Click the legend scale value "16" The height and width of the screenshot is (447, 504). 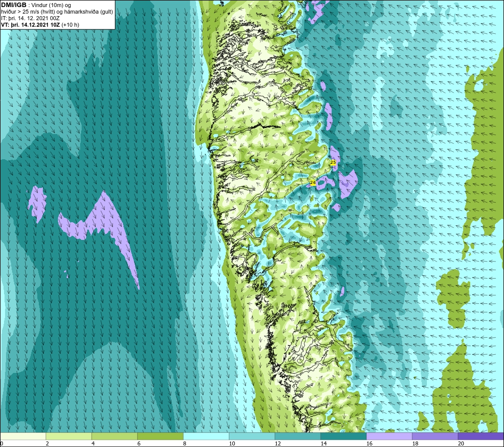point(369,443)
